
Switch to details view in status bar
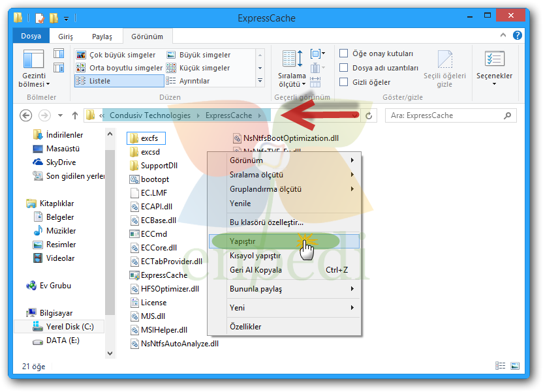coord(500,366)
